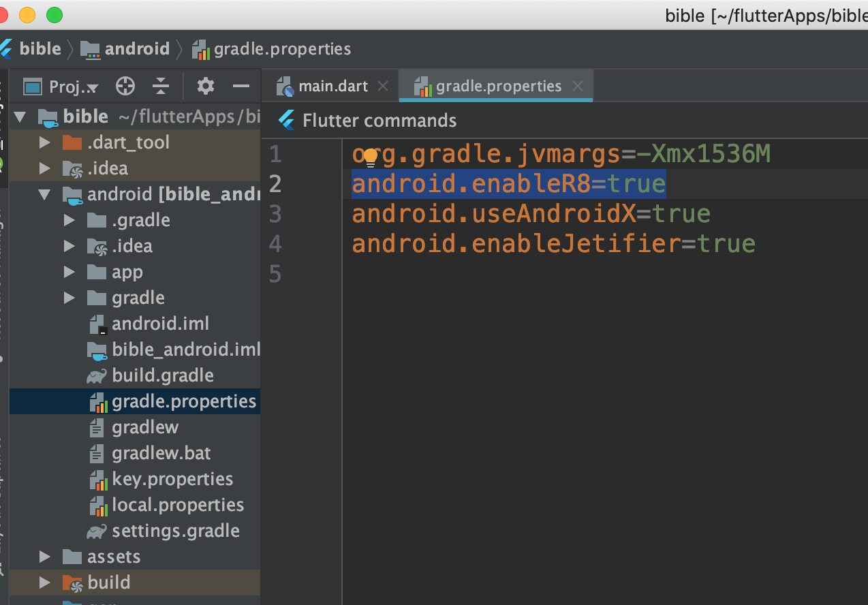Open Project panel settings gear
Viewport: 868px width, 605px height.
click(x=205, y=86)
